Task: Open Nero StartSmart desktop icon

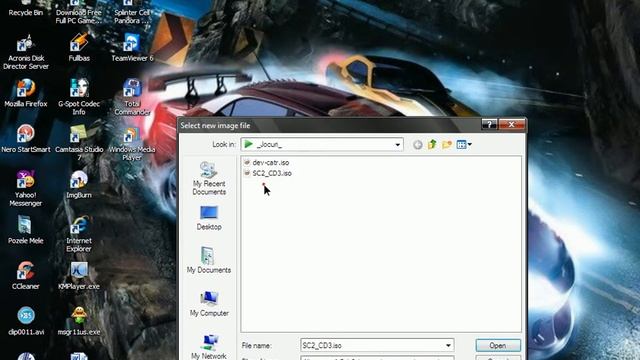Action: pos(26,140)
